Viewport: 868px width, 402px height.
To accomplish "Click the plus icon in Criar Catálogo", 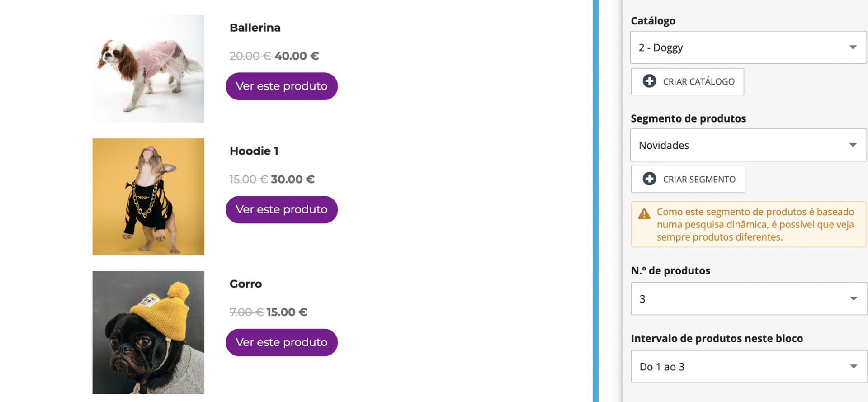I will point(649,81).
